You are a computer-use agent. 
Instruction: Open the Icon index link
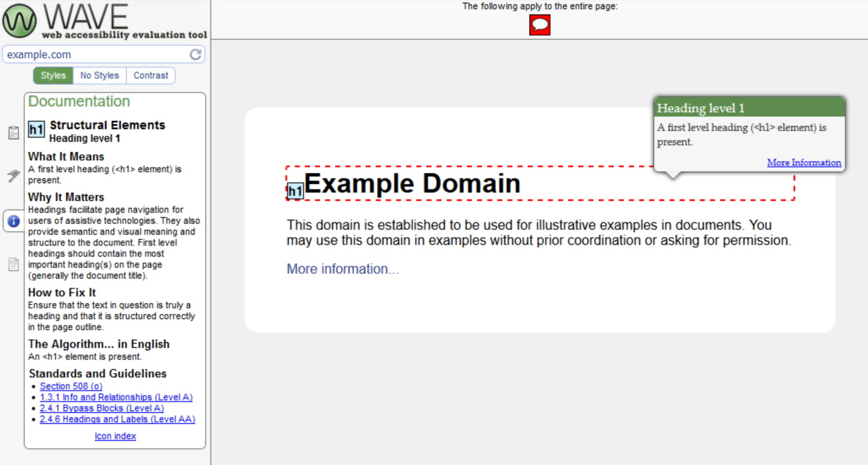click(x=115, y=436)
